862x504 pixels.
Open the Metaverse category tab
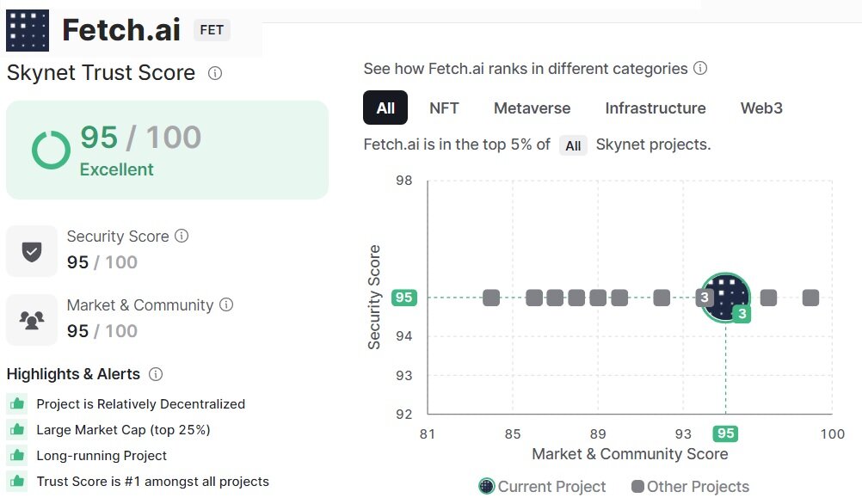click(532, 108)
